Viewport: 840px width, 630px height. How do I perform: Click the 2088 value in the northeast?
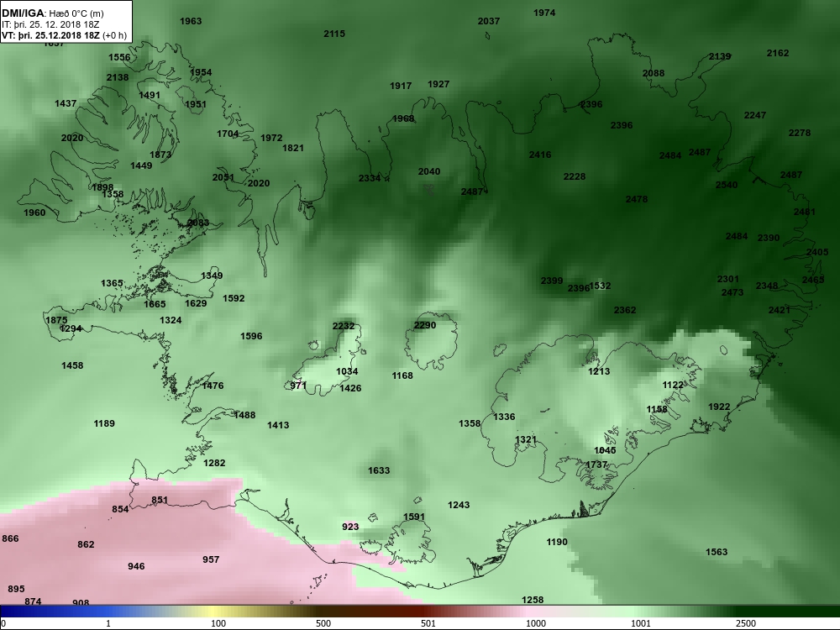pos(653,73)
